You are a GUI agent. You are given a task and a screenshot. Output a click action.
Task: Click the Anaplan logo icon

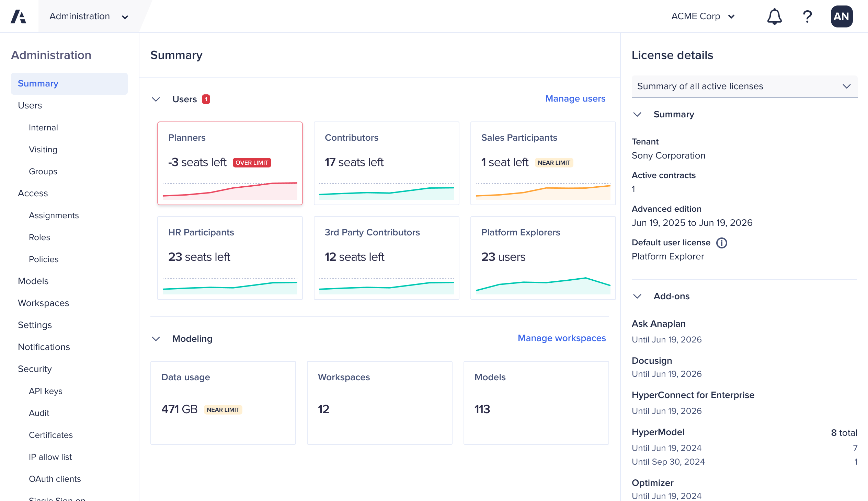point(19,16)
